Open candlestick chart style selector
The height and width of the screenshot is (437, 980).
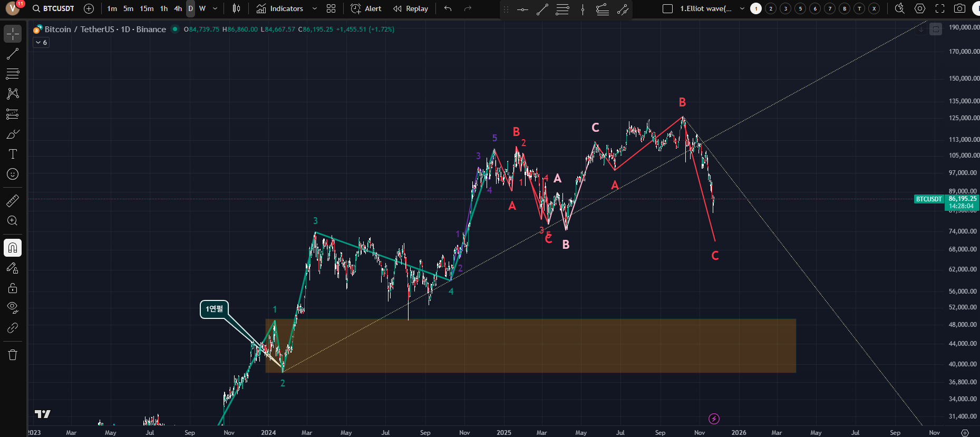(236, 8)
